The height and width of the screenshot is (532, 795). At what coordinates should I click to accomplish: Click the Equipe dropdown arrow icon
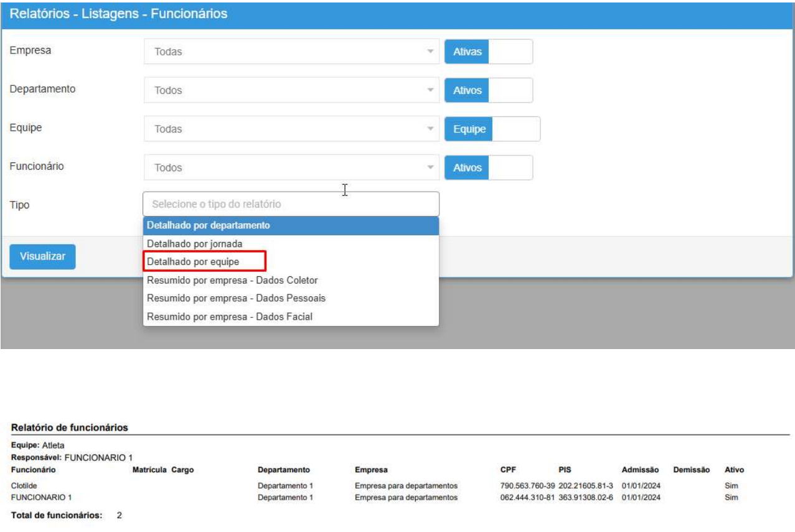tap(430, 129)
